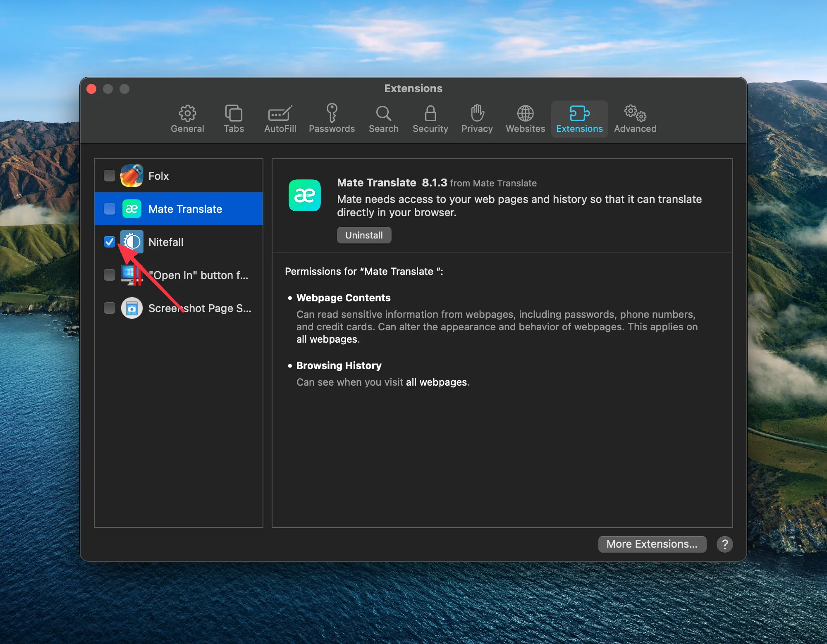Switch to the General tab label
Viewport: 827px width, 644px height.
pyautogui.click(x=187, y=129)
